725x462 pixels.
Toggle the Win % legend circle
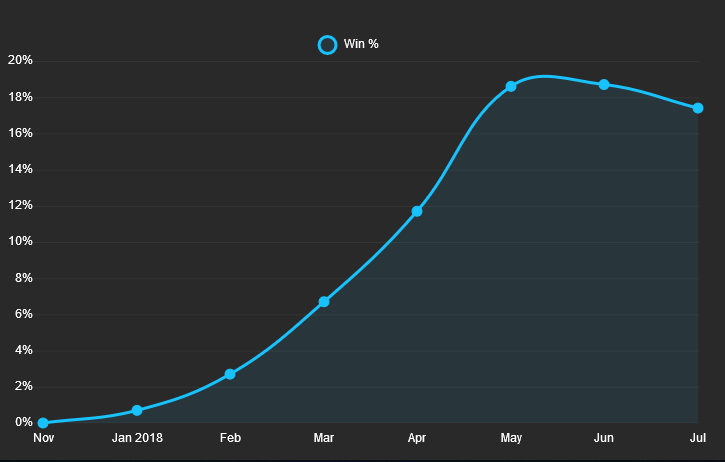[x=327, y=45]
